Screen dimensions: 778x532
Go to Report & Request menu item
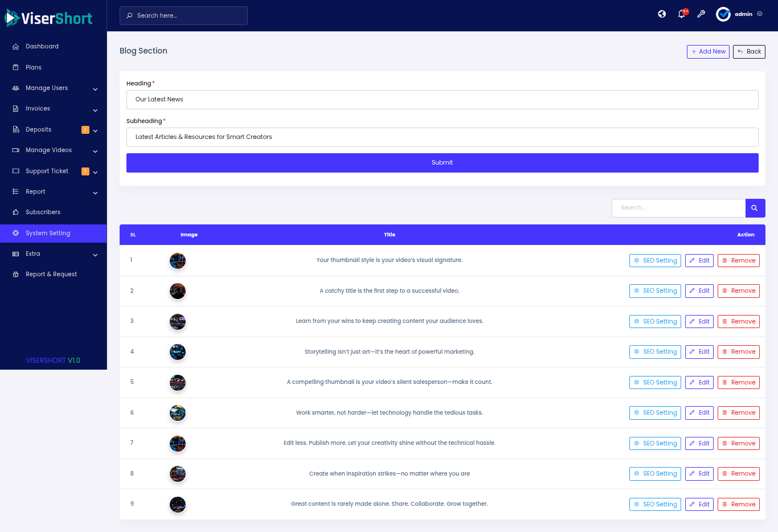[x=51, y=275]
